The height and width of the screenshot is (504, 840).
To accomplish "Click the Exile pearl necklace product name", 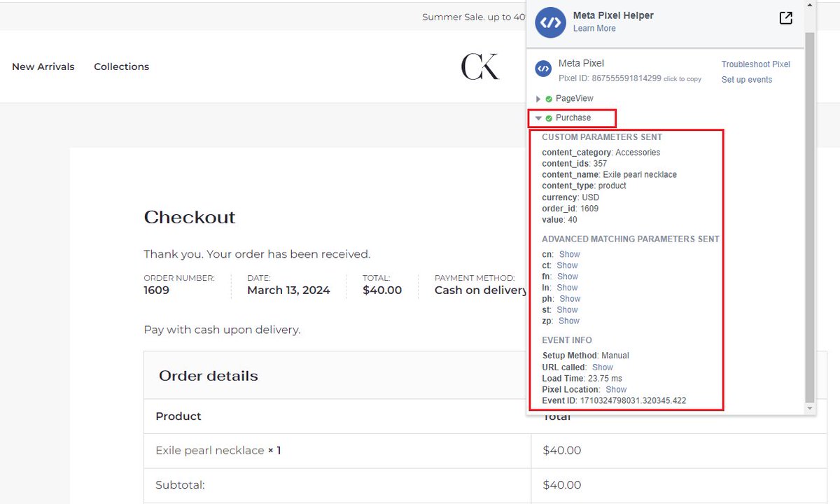I will coord(210,451).
